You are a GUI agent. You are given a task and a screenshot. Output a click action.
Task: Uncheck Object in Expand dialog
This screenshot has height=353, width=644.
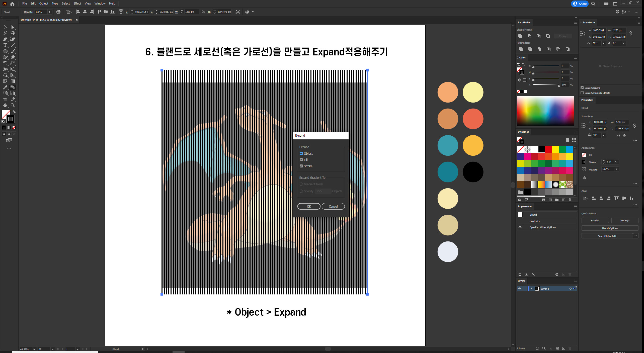[301, 153]
